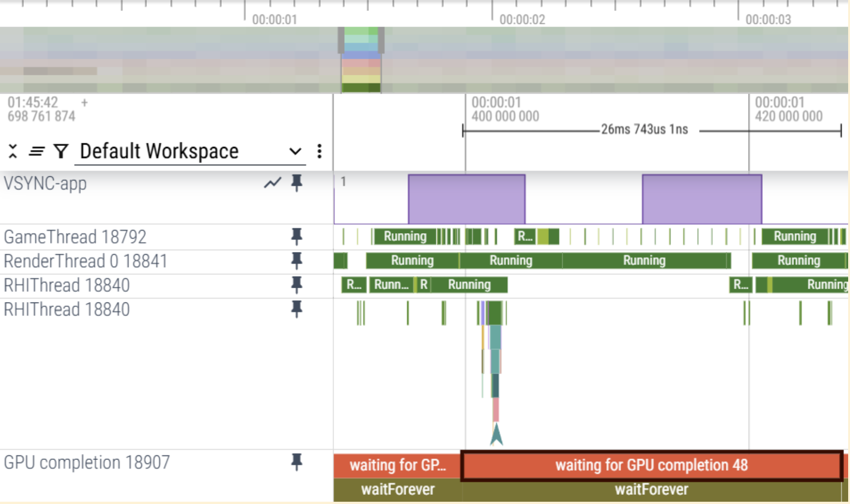Click the sort tracks icon

(x=37, y=151)
